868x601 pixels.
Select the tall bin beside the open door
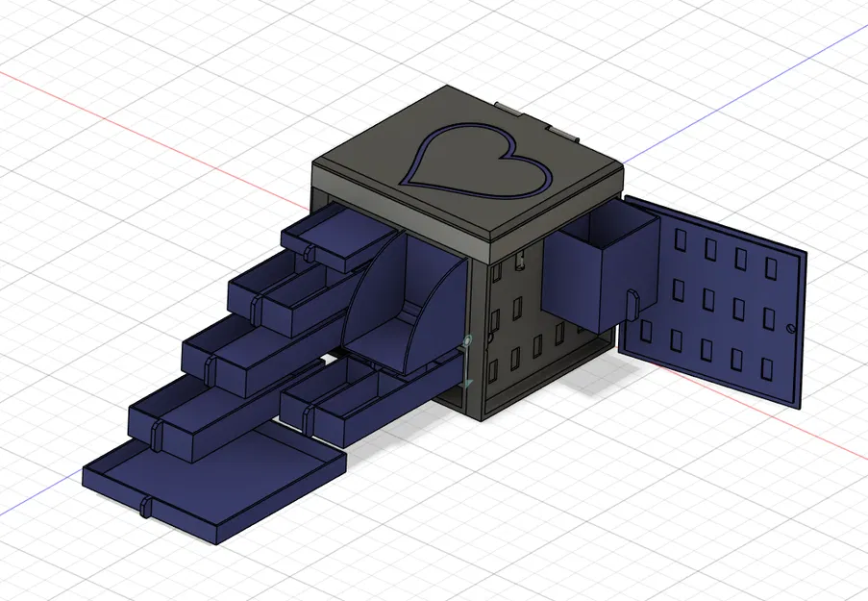(601, 265)
